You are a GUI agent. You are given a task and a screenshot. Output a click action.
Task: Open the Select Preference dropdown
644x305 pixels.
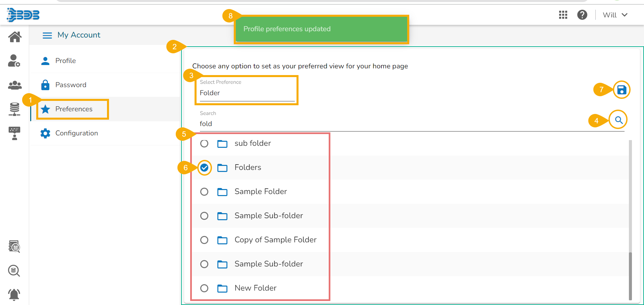pos(247,93)
